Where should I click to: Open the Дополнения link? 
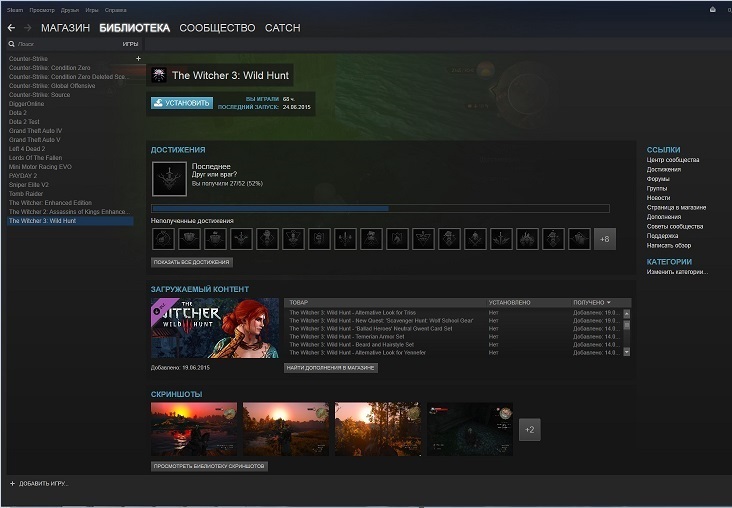click(x=663, y=217)
